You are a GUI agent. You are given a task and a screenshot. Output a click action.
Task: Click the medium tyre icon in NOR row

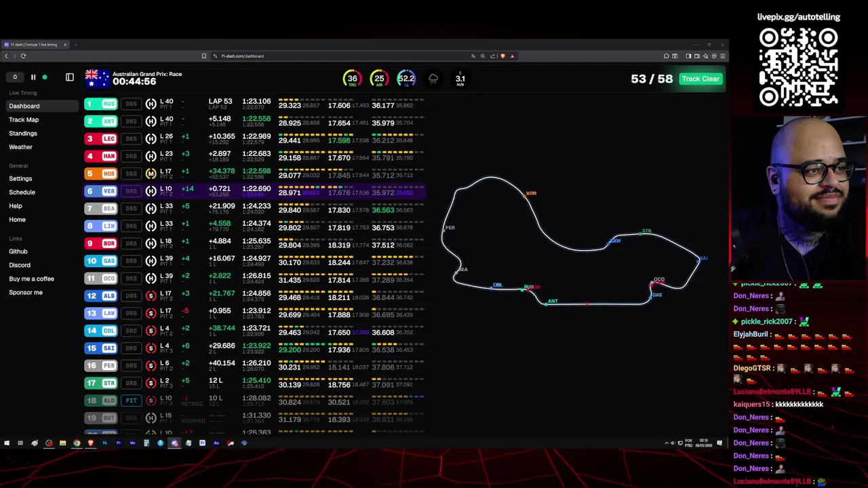pos(151,174)
